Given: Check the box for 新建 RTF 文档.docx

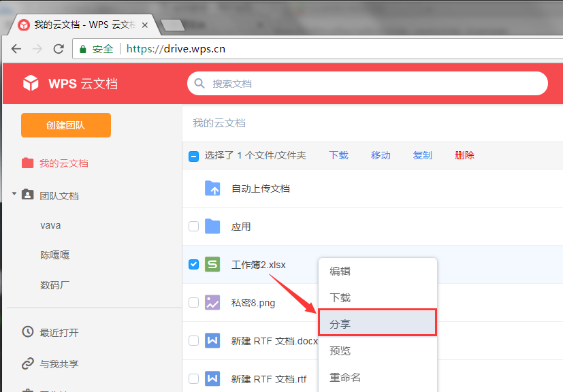Looking at the screenshot, I should tap(193, 341).
